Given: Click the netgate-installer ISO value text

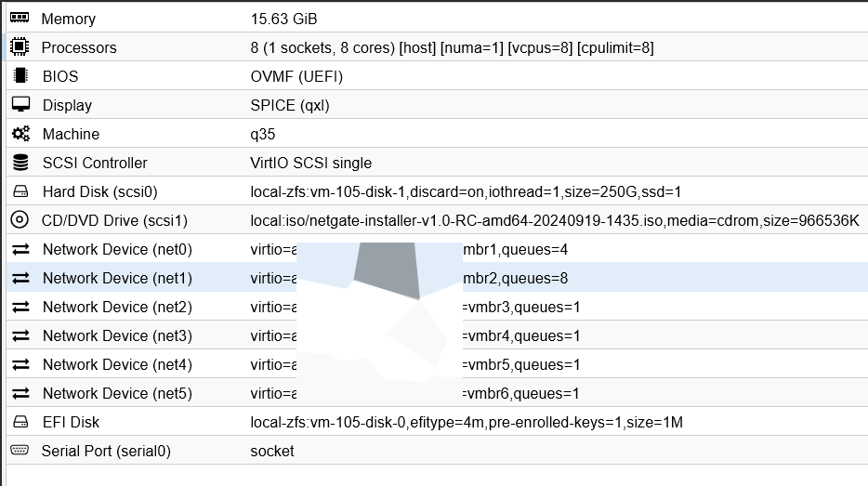Looking at the screenshot, I should 554,220.
